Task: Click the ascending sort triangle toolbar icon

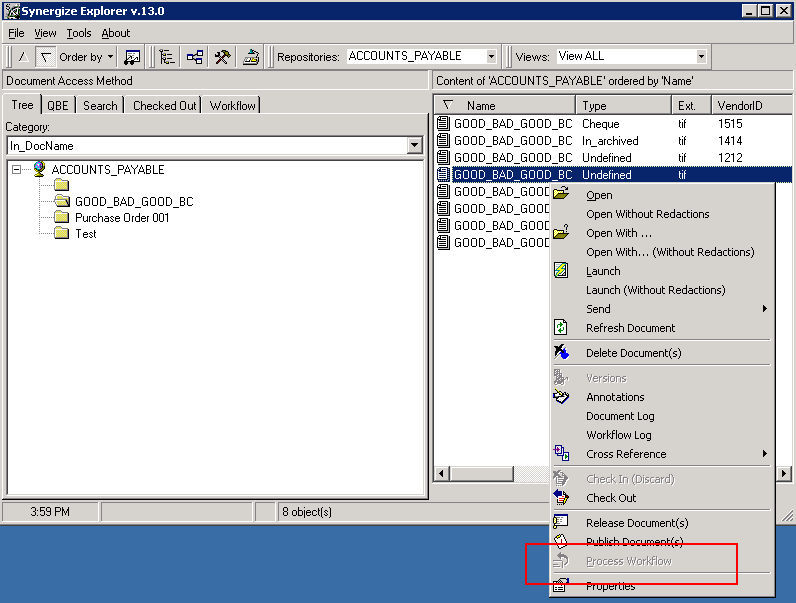Action: [23, 57]
